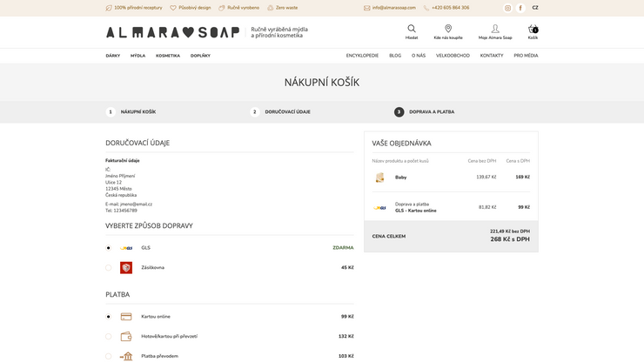The height and width of the screenshot is (362, 644).
Task: Click the 'Kde nás koupíte' location pin
Action: [448, 30]
